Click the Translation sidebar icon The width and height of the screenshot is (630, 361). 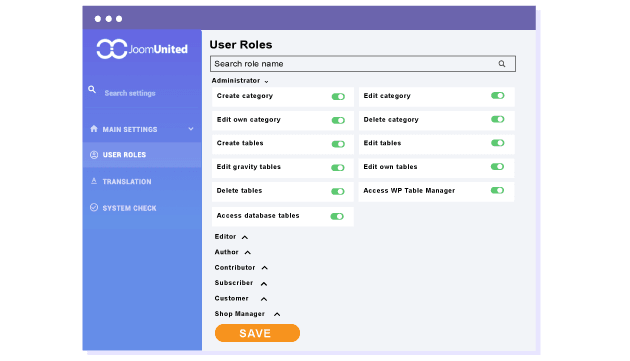(94, 181)
